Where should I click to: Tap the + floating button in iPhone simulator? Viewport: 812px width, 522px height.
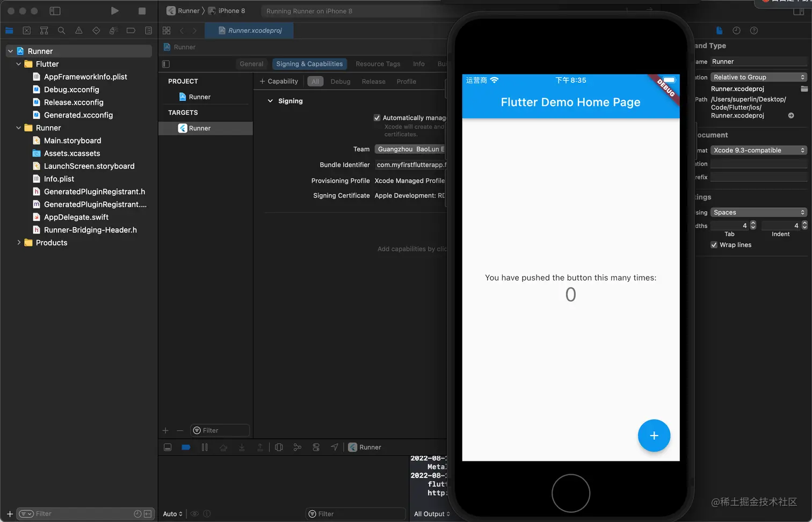(654, 436)
